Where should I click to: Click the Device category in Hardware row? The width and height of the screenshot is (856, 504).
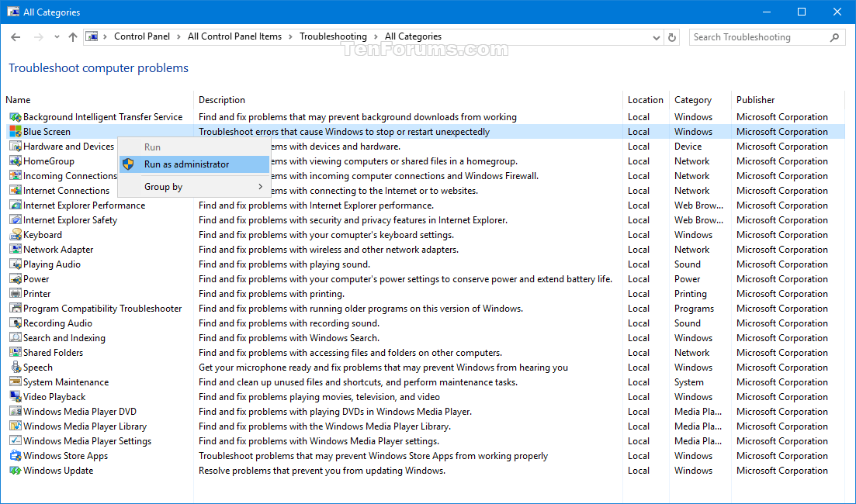pos(688,147)
